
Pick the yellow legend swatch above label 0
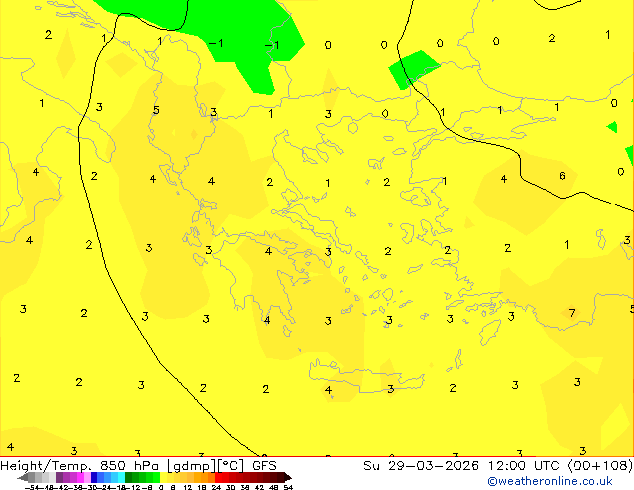coord(163,477)
